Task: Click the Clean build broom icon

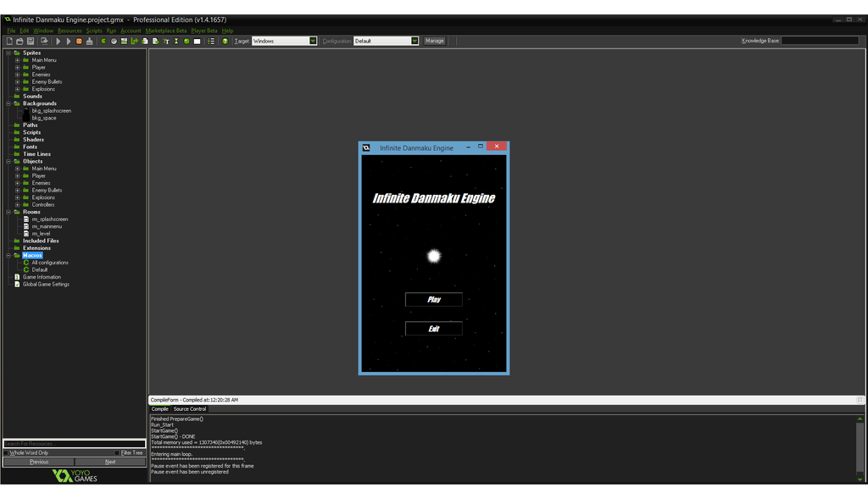Action: pos(90,41)
